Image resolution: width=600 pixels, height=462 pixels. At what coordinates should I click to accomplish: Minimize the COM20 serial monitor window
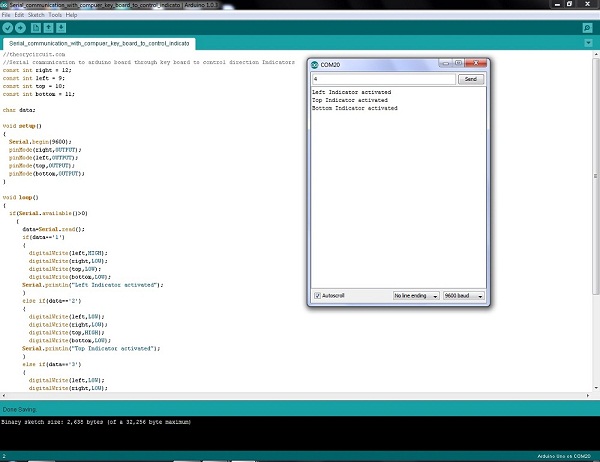[445, 63]
